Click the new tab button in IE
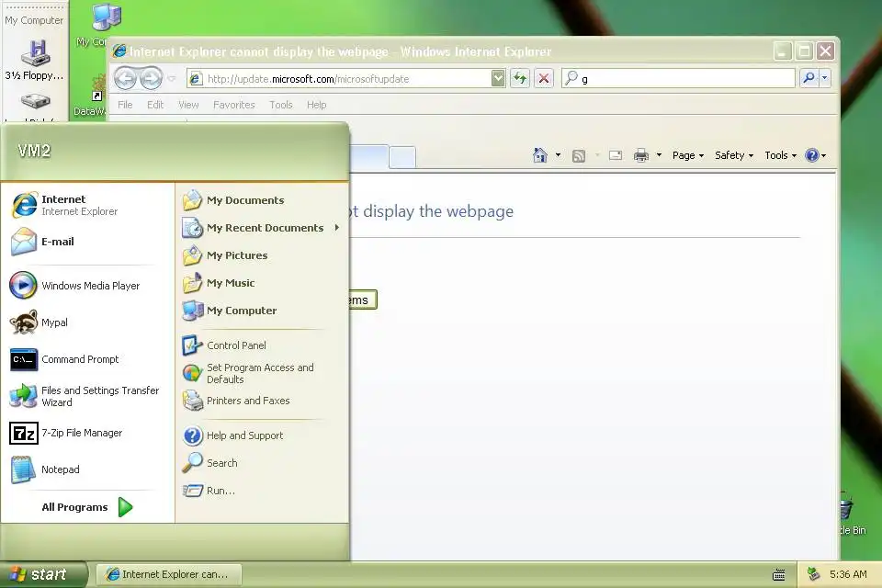 402,157
